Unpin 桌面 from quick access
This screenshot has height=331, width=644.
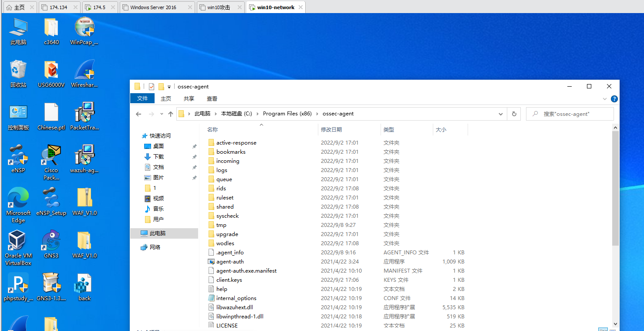click(195, 146)
